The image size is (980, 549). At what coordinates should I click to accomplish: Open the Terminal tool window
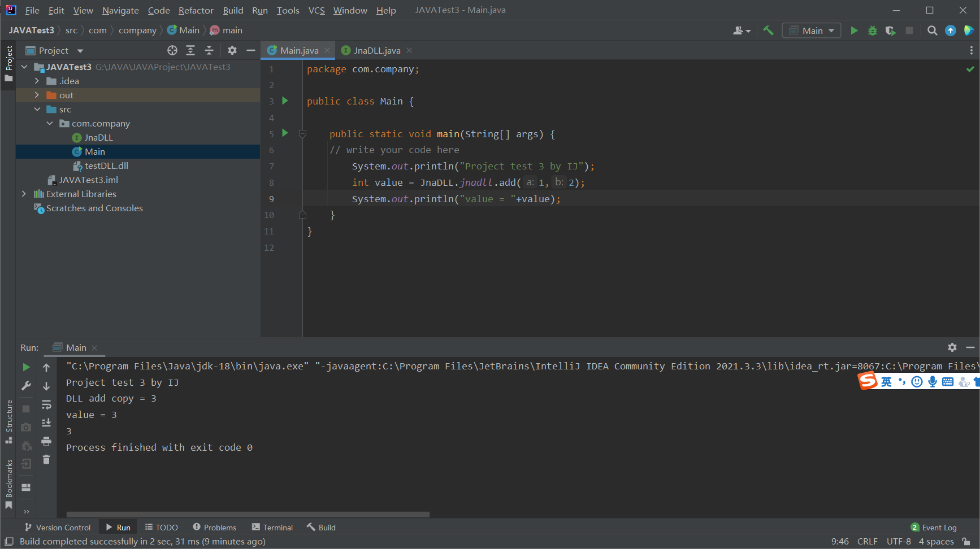click(x=272, y=528)
